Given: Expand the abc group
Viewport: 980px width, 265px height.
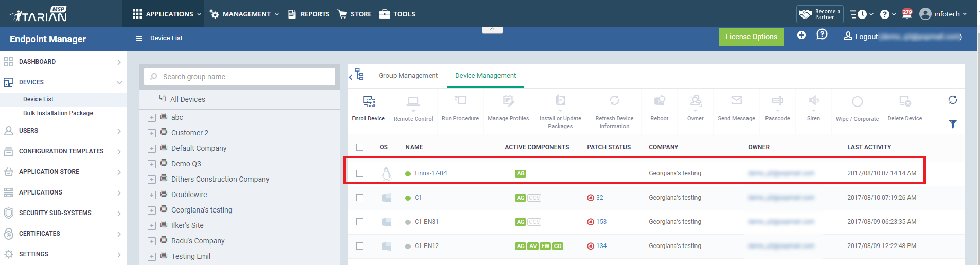Looking at the screenshot, I should click(x=152, y=118).
